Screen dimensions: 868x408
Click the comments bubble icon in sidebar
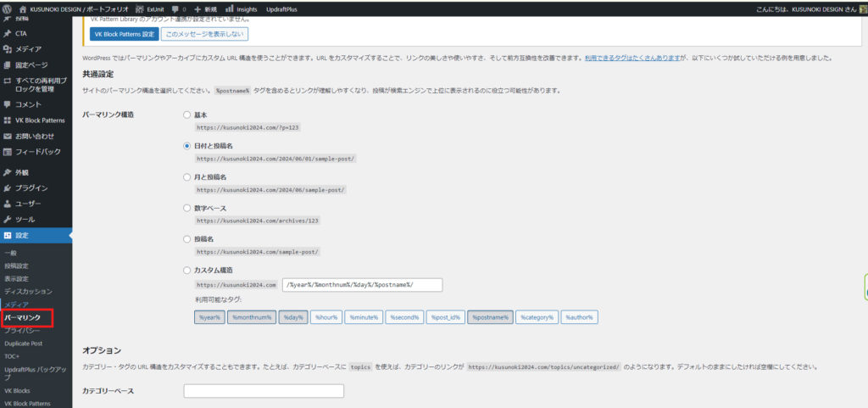[x=8, y=104]
